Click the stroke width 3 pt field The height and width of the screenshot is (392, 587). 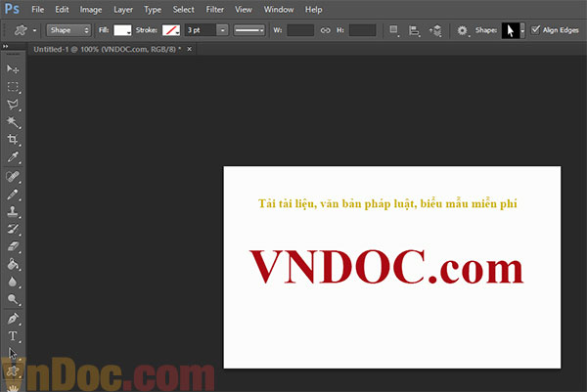pyautogui.click(x=201, y=30)
